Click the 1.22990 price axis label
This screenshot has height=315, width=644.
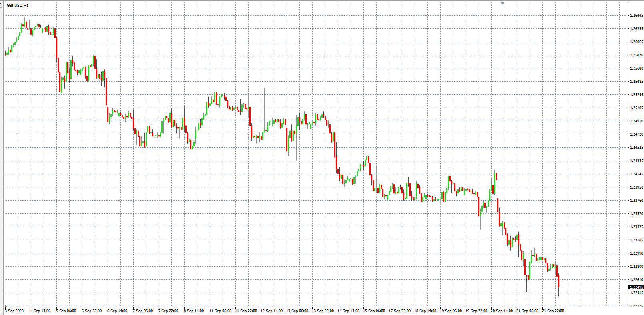636,253
